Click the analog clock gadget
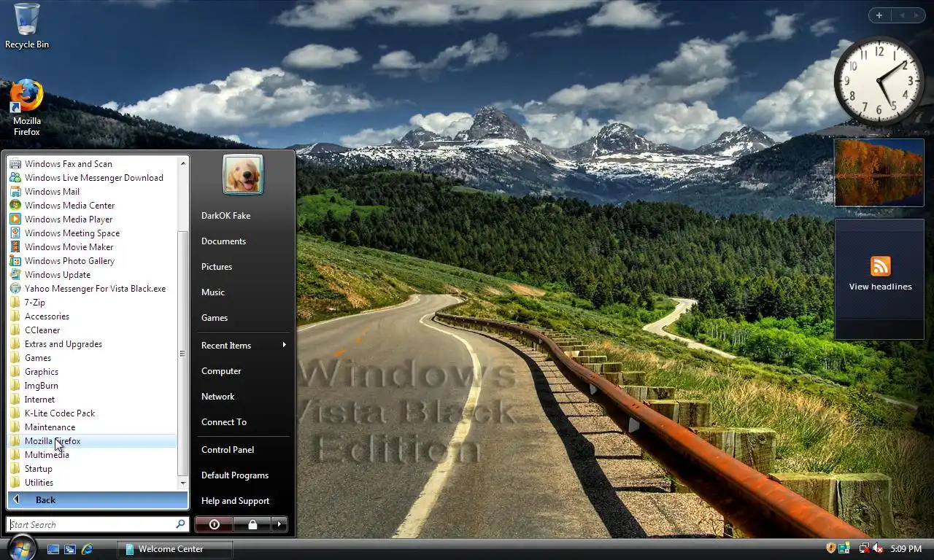 coord(879,80)
